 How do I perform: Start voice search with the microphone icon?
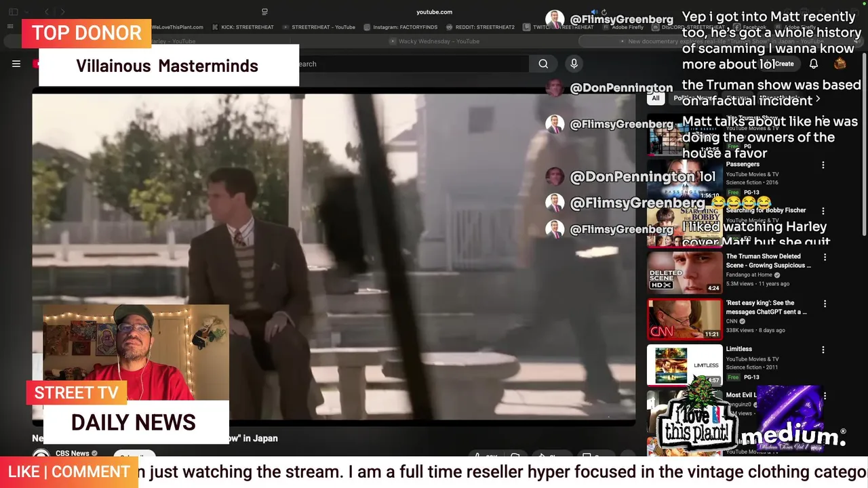click(x=574, y=64)
